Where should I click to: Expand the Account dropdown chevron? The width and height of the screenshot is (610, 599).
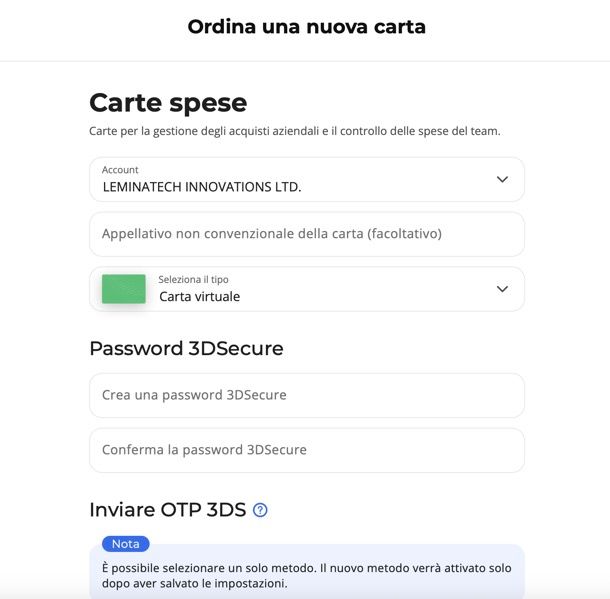click(502, 179)
